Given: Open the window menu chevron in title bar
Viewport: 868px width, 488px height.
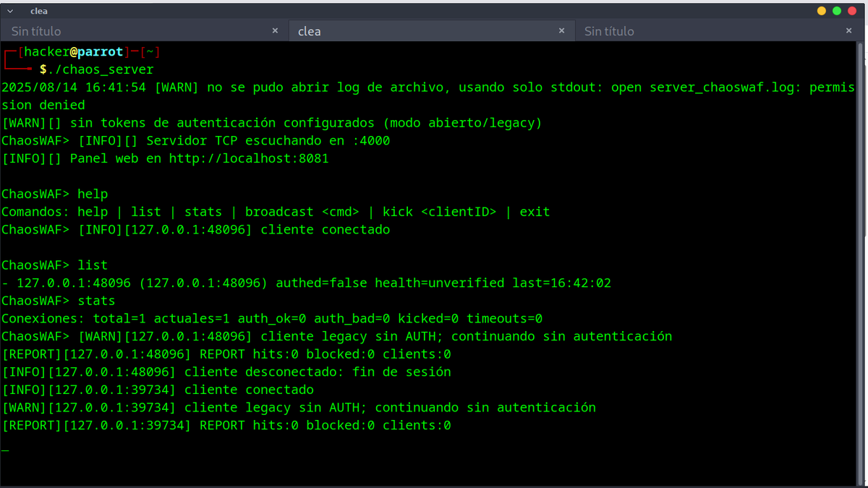Looking at the screenshot, I should (10, 11).
